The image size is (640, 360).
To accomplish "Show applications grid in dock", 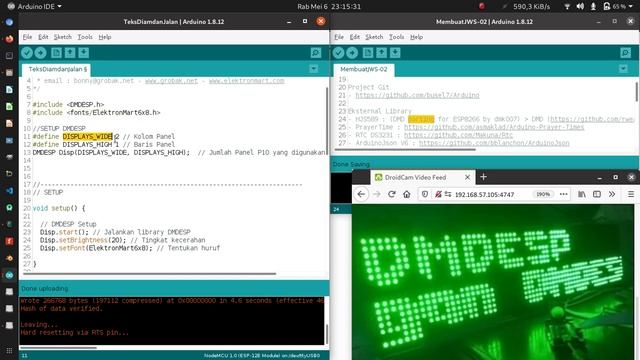I will (x=9, y=350).
